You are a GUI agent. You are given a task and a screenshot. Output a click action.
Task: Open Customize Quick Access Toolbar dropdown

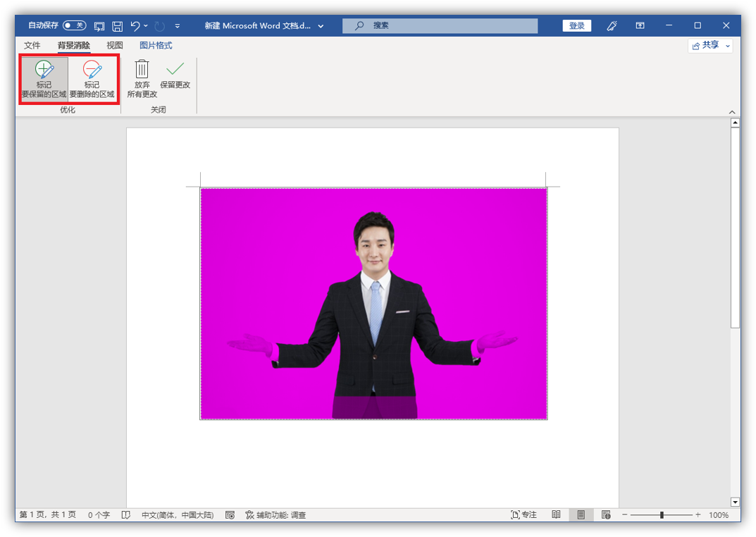point(178,26)
